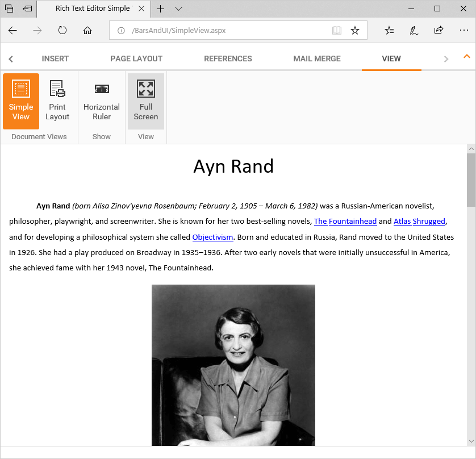Open the favorites hub
The image size is (476, 459).
[x=389, y=30]
